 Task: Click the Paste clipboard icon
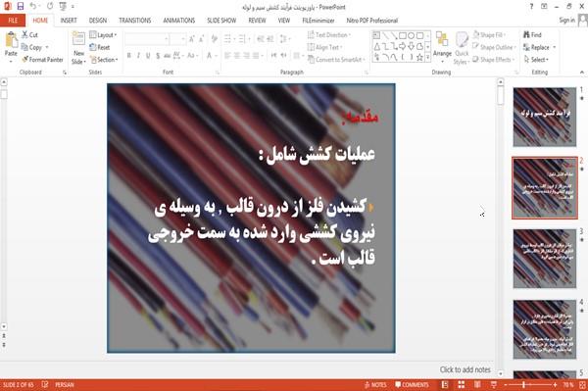(x=11, y=40)
